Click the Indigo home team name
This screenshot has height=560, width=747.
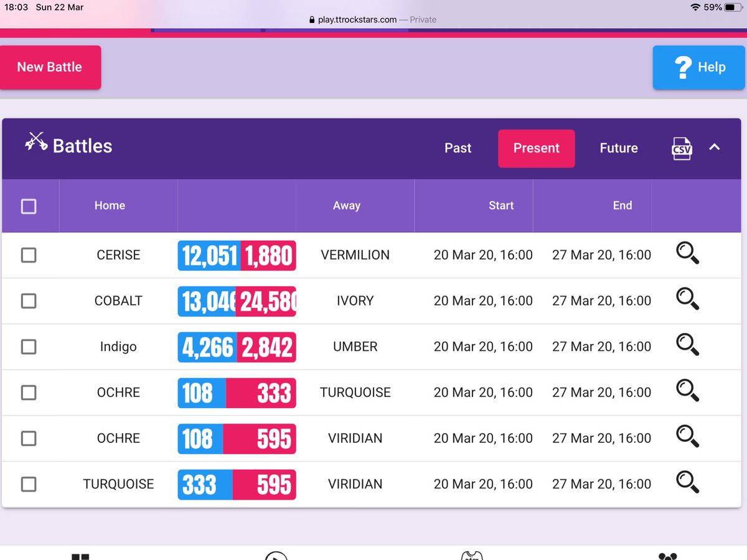tap(118, 347)
